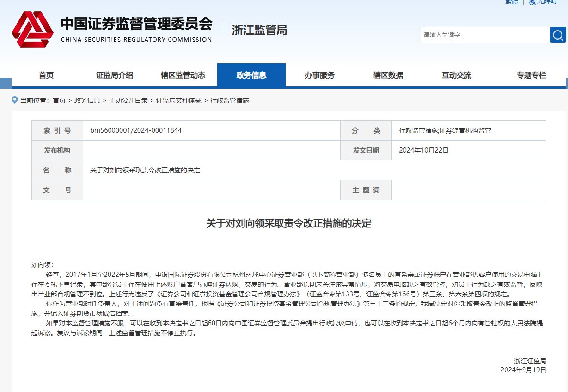Click the 文号 table label
The width and height of the screenshot is (568, 392).
57,190
